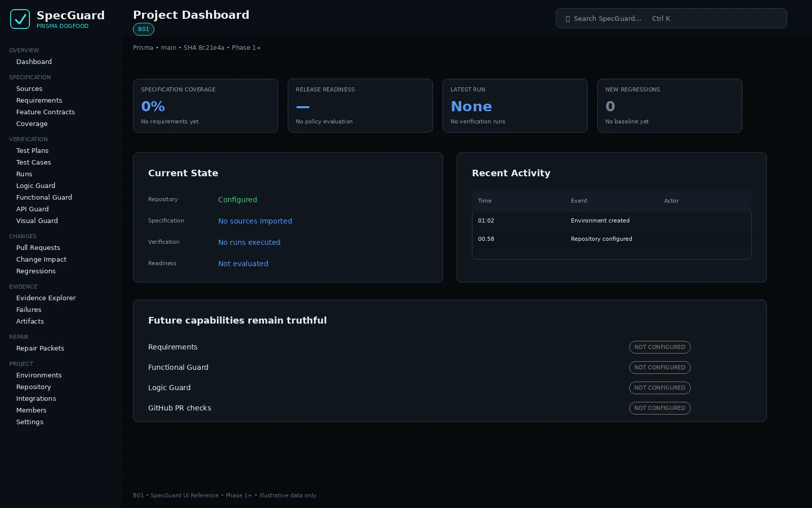
Task: Click the Actor column header
Action: click(x=671, y=201)
